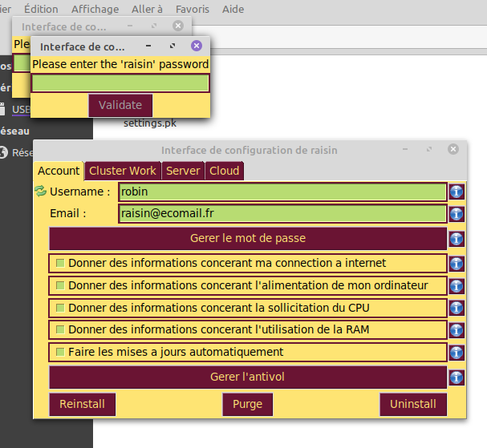Click the Username field containing robin
The image size is (487, 448).
pyautogui.click(x=282, y=192)
